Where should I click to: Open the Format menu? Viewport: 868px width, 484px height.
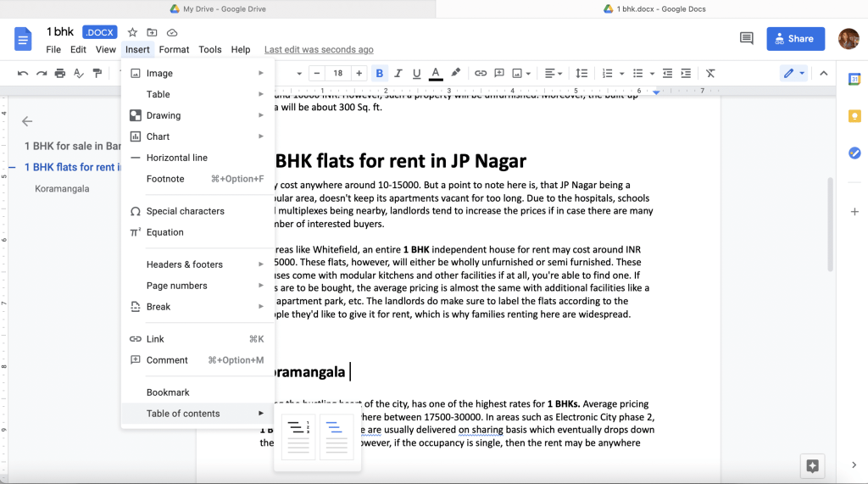174,49
